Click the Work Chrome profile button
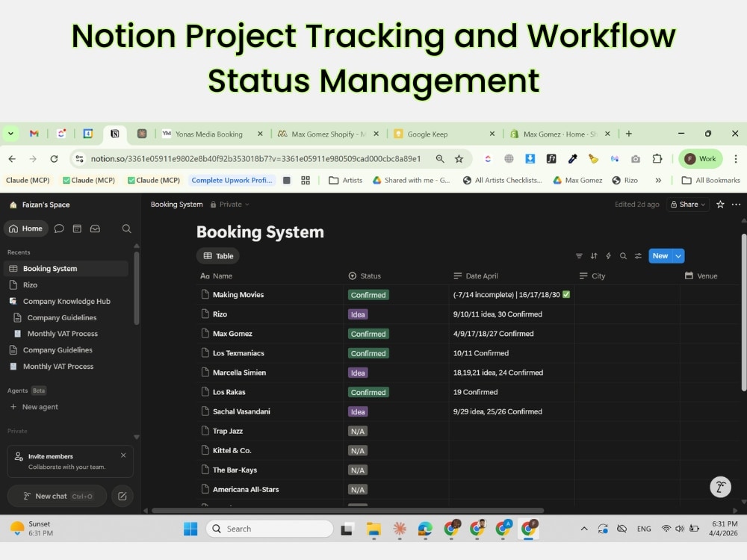 701,158
